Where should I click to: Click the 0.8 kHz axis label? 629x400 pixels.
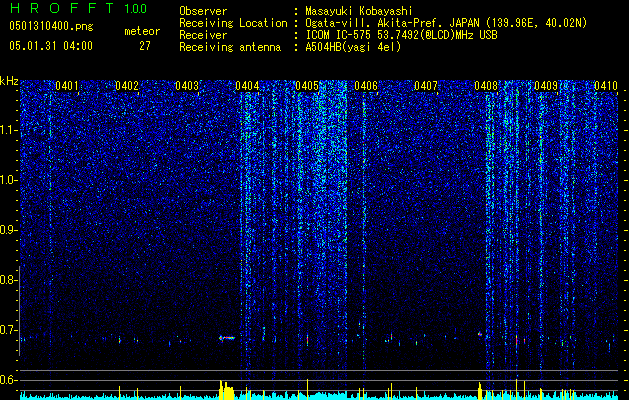8,280
